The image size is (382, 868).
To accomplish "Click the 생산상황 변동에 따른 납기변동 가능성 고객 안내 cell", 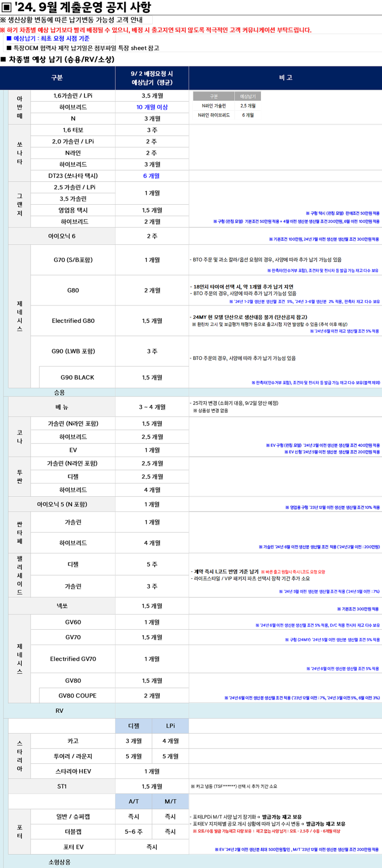I will (77, 20).
